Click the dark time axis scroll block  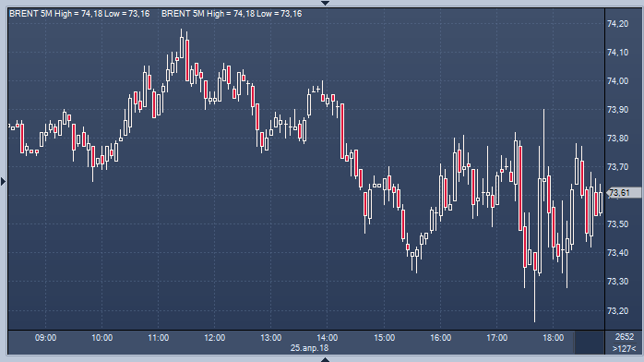tap(590, 343)
